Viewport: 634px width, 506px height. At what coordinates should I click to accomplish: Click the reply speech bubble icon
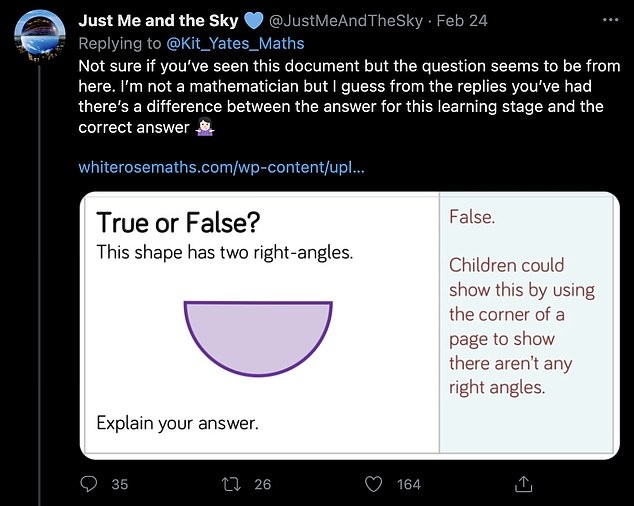pyautogui.click(x=89, y=484)
